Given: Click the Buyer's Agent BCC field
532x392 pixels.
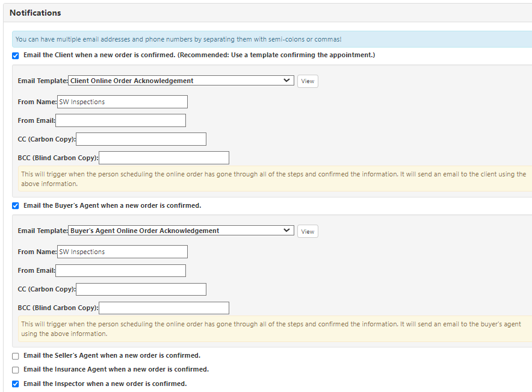Looking at the screenshot, I should [x=164, y=308].
